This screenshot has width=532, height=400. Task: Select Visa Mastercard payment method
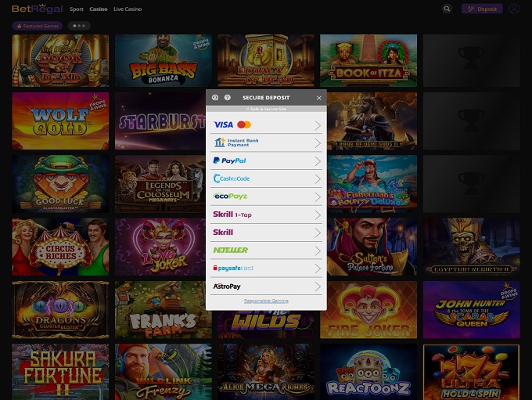coord(266,125)
